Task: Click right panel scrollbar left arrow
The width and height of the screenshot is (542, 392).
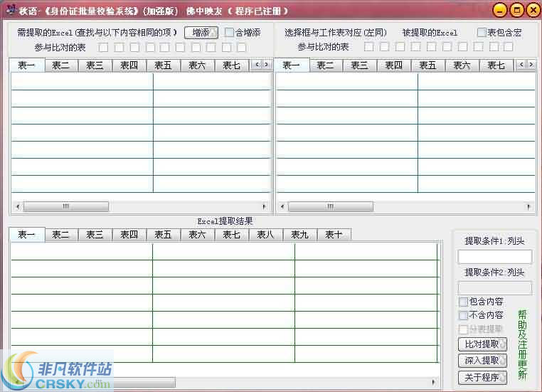Action: 282,206
